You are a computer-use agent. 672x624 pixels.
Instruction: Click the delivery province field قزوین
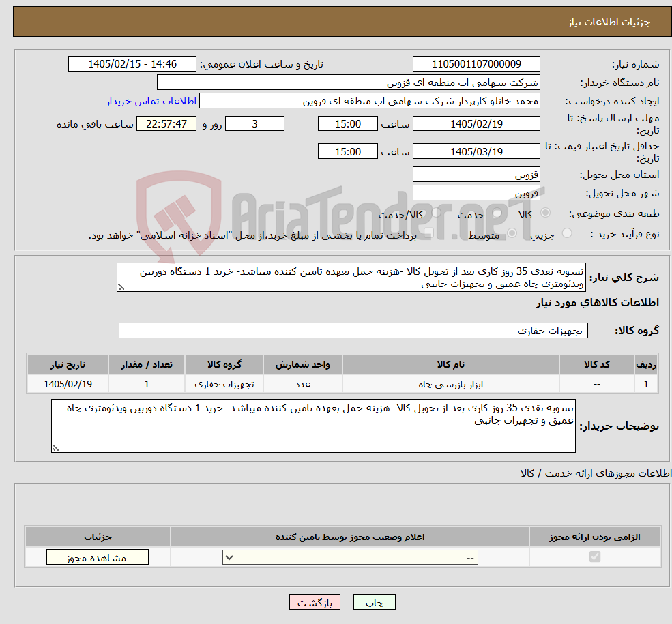pyautogui.click(x=476, y=175)
